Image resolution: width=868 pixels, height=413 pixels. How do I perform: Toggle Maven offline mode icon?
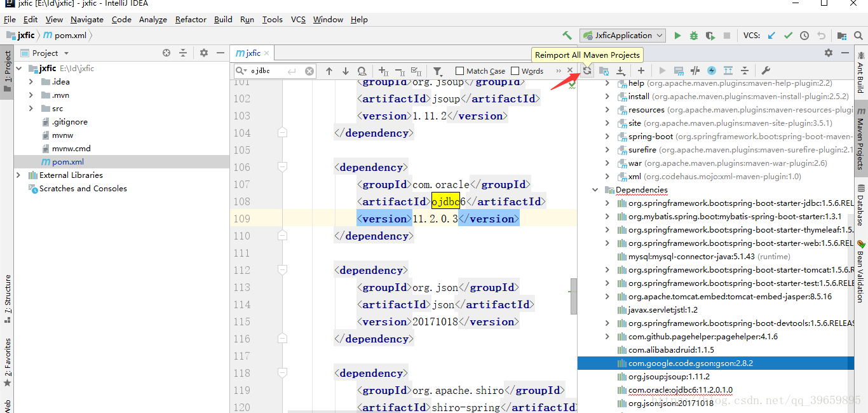coord(695,71)
